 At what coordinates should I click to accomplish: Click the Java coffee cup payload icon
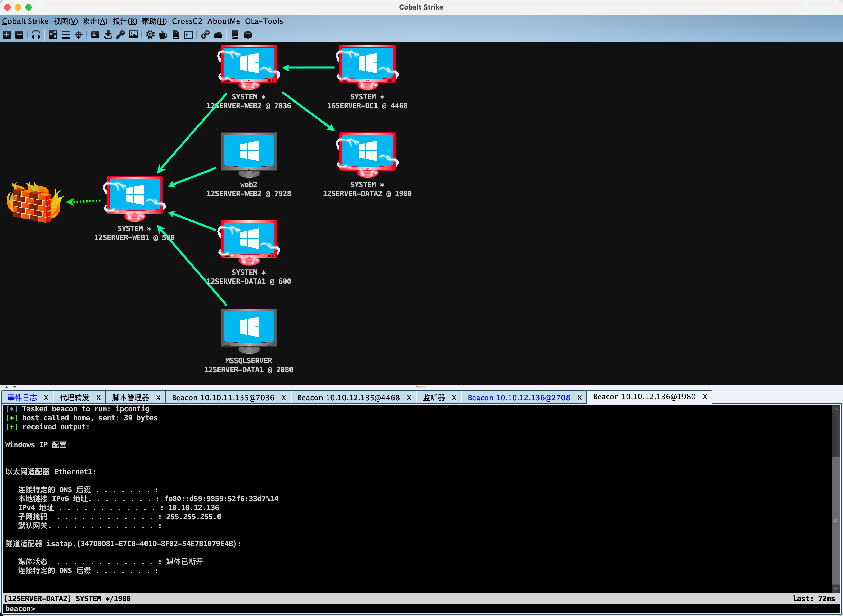163,35
